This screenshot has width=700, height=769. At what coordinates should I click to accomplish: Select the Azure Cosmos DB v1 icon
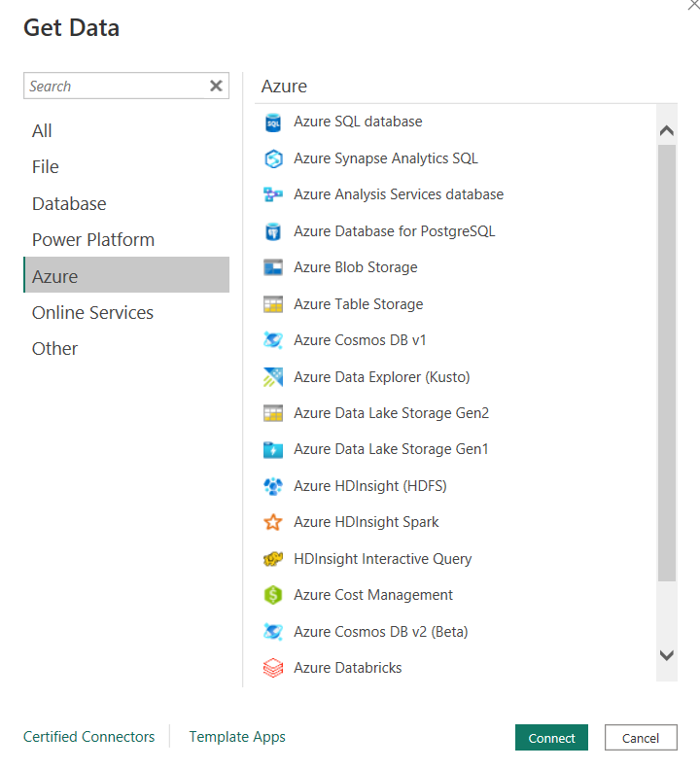pos(273,340)
